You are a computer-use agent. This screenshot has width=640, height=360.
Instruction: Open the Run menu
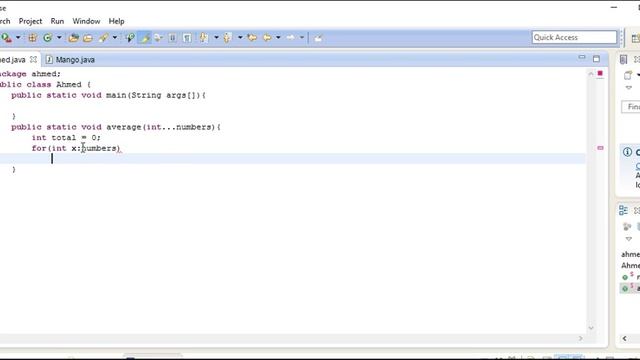tap(57, 21)
